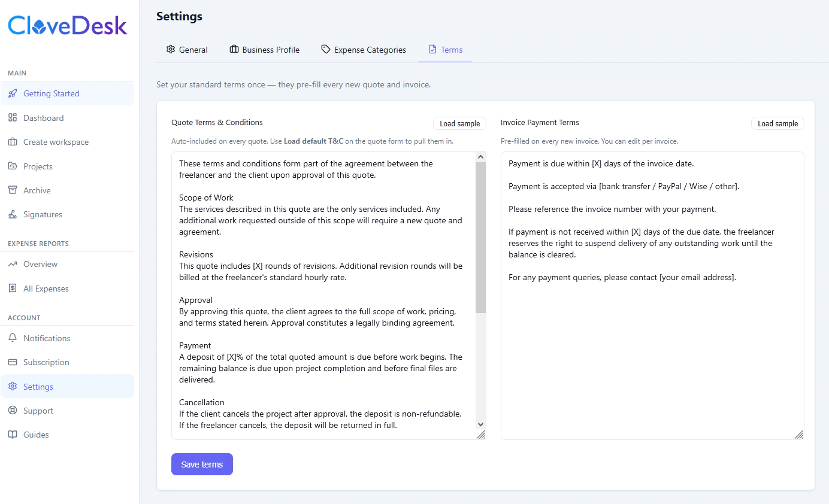Click the CloveDesk logo
The image size is (829, 504).
click(x=68, y=25)
